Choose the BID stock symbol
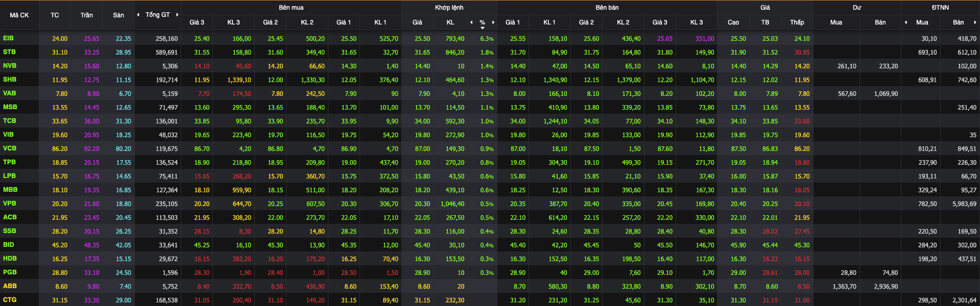Image resolution: width=980 pixels, height=306 pixels. click(9, 245)
